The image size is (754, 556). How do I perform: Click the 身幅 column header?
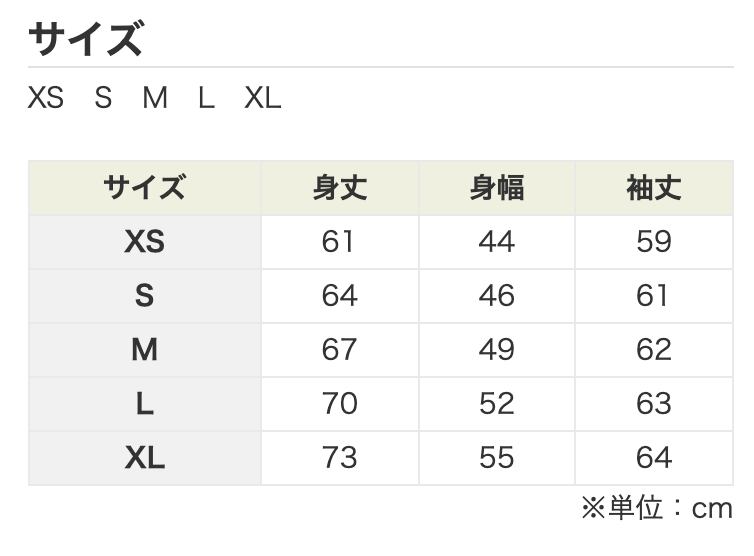pyautogui.click(x=496, y=188)
